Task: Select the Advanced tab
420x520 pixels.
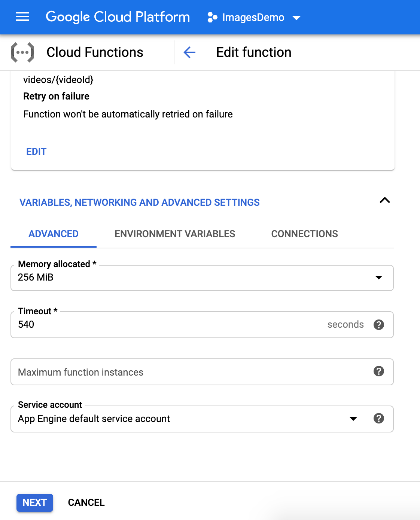Action: 54,234
